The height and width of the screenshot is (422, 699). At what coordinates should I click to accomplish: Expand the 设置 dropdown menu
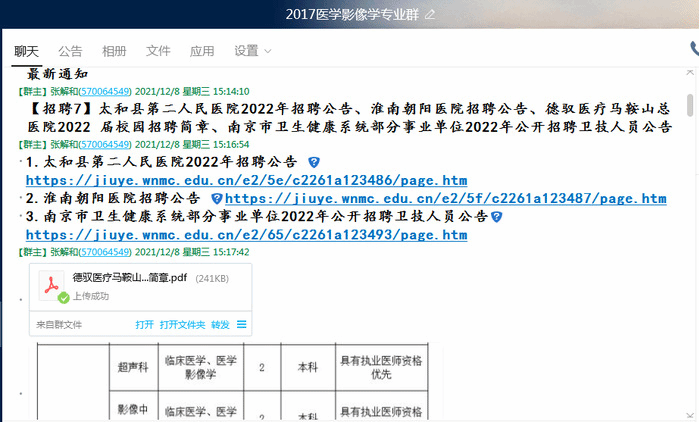click(x=252, y=51)
